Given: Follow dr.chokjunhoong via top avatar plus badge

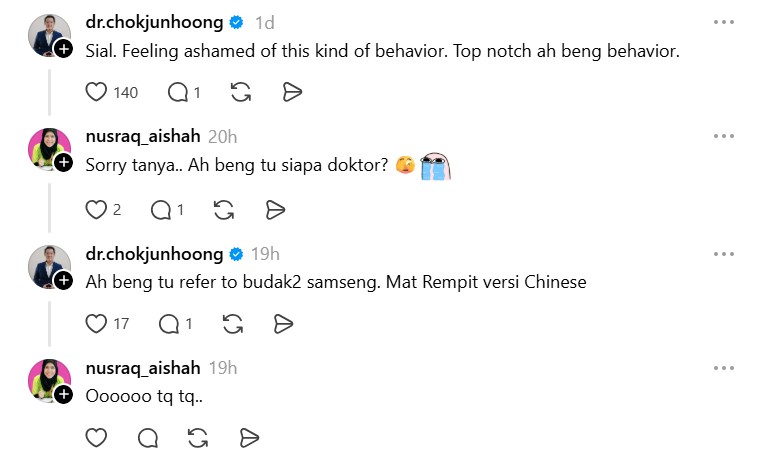Looking at the screenshot, I should pyautogui.click(x=63, y=49).
